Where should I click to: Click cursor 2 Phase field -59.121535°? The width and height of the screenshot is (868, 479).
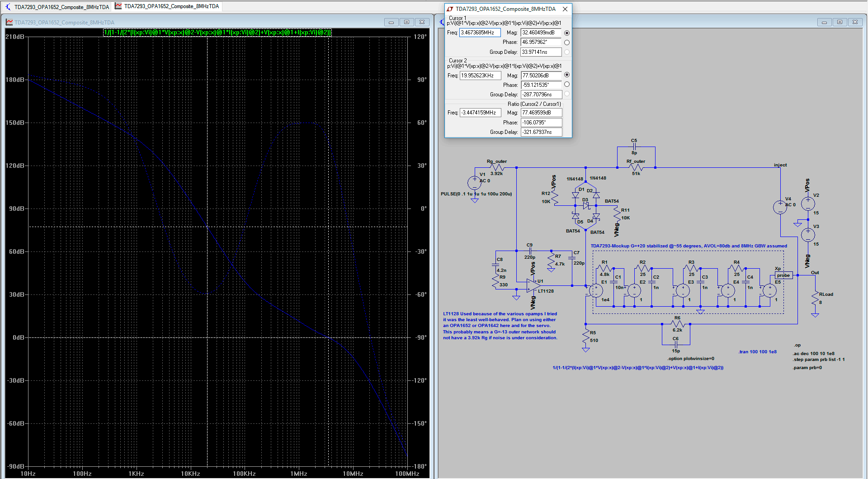tap(541, 85)
